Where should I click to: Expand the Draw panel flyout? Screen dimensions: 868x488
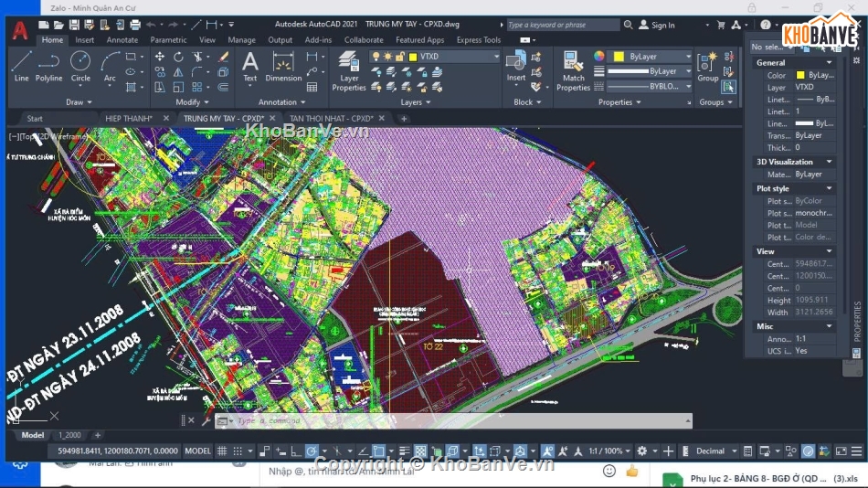pos(79,102)
